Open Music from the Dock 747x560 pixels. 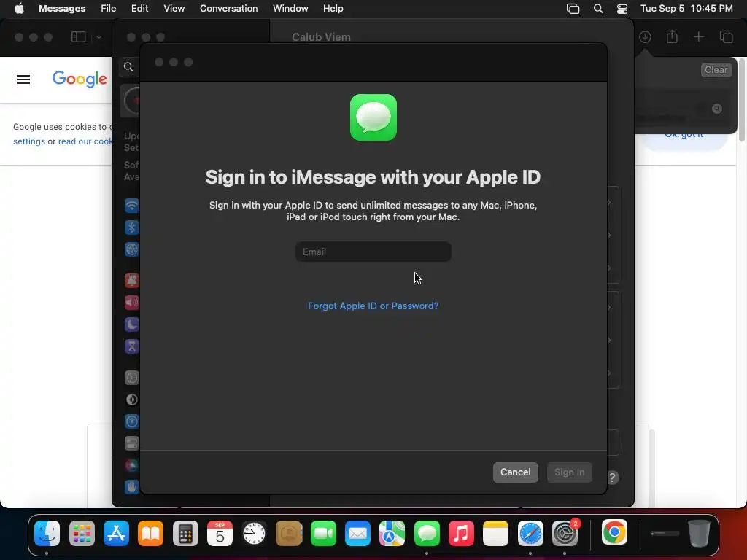tap(461, 533)
